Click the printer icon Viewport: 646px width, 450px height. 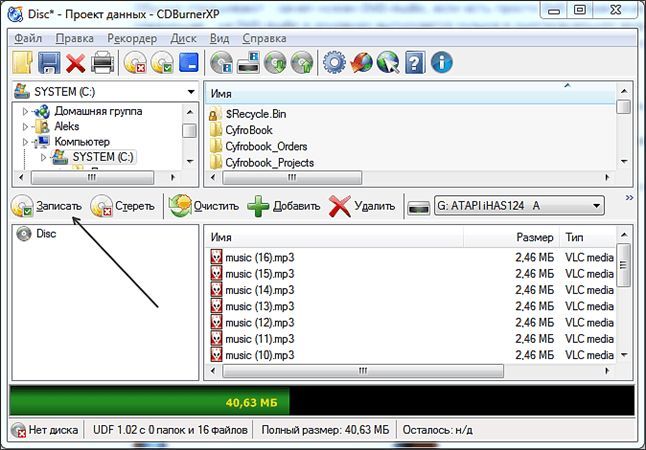(x=102, y=63)
